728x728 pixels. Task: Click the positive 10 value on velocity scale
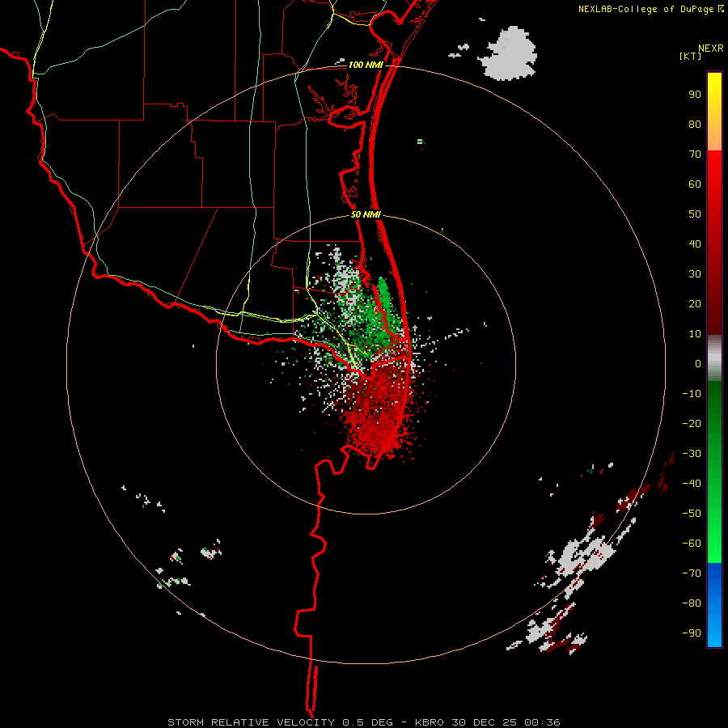pyautogui.click(x=695, y=334)
